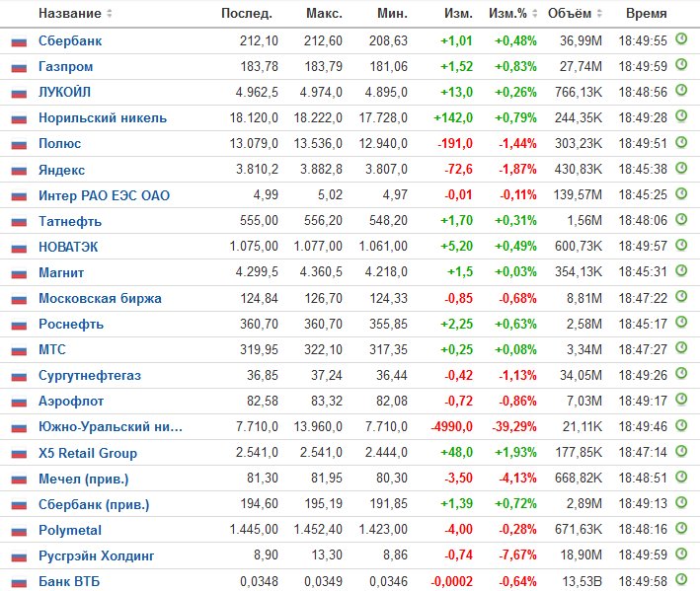Select the +1,93% change value
This screenshot has width=700, height=591.
515,453
